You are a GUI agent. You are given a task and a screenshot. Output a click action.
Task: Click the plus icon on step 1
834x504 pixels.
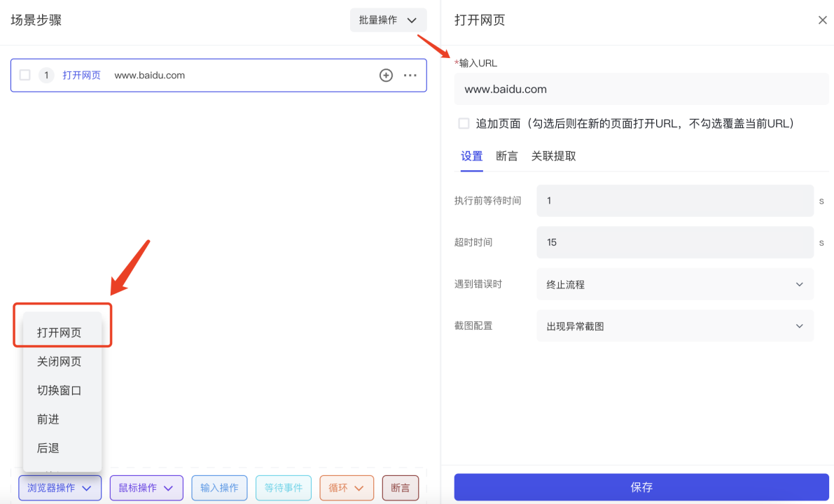coord(386,76)
